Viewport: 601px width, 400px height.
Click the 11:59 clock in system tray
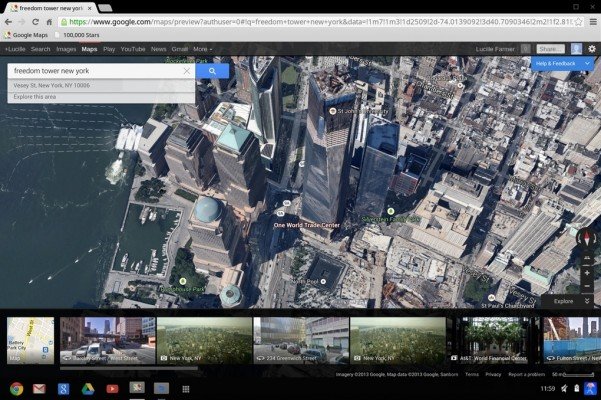tap(547, 389)
